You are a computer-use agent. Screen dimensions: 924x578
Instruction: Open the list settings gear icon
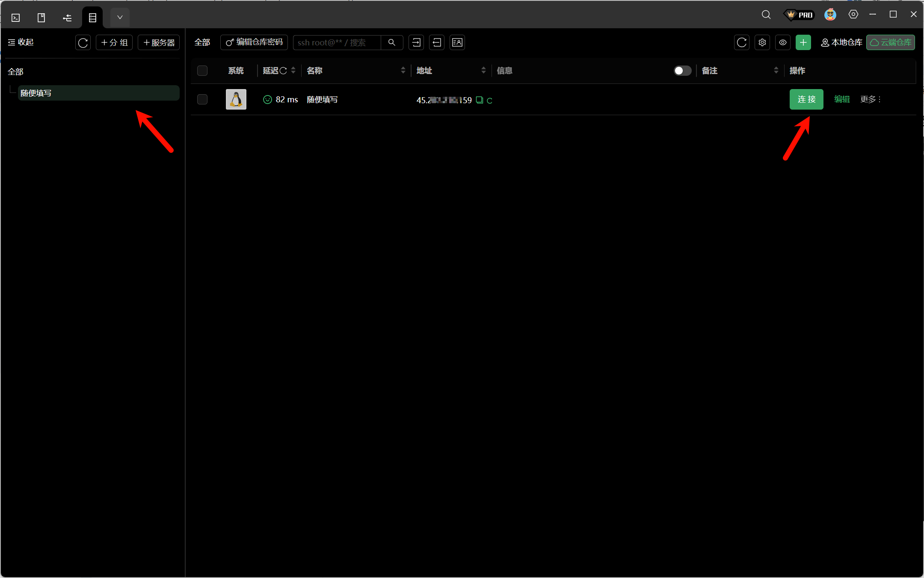click(x=762, y=42)
